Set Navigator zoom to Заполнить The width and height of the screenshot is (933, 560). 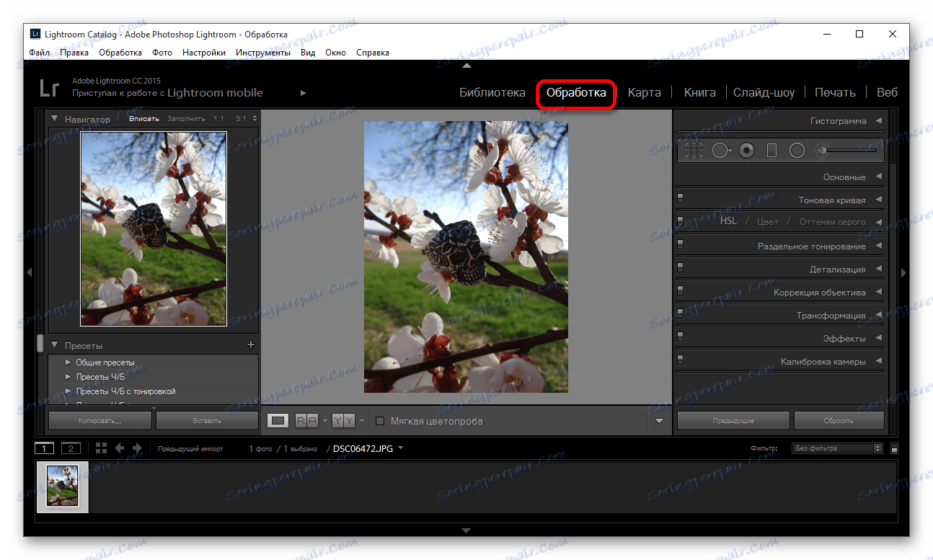tap(186, 118)
